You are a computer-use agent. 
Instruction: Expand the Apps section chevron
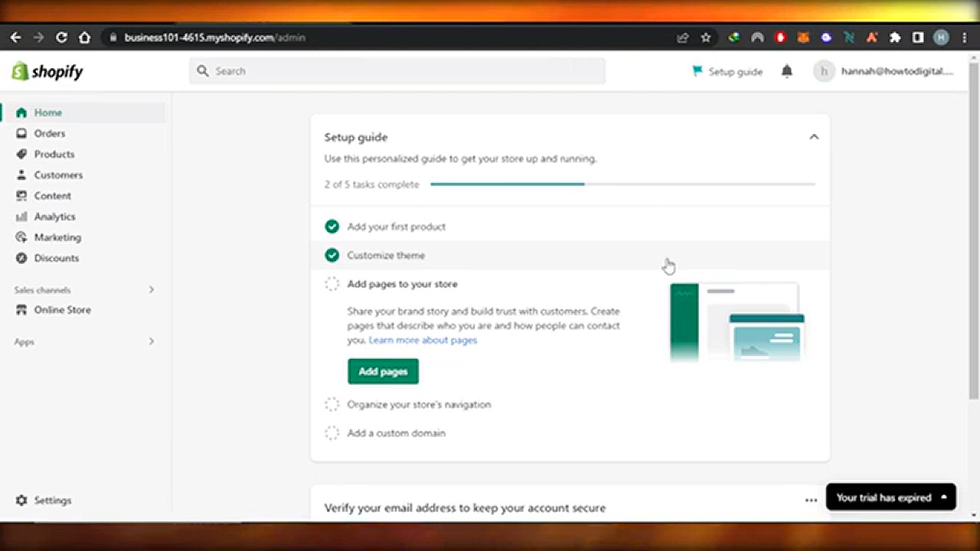tap(151, 341)
